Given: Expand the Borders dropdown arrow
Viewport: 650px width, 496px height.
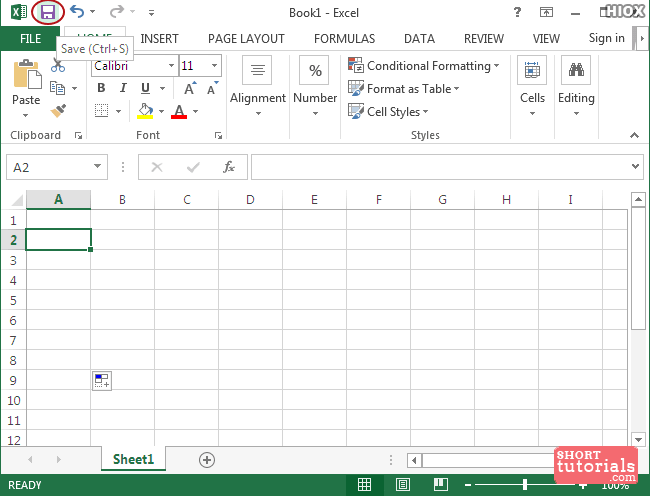Looking at the screenshot, I should (x=119, y=111).
